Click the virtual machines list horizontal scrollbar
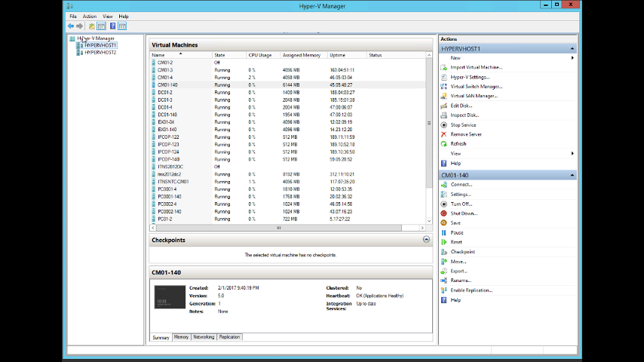 279,228
